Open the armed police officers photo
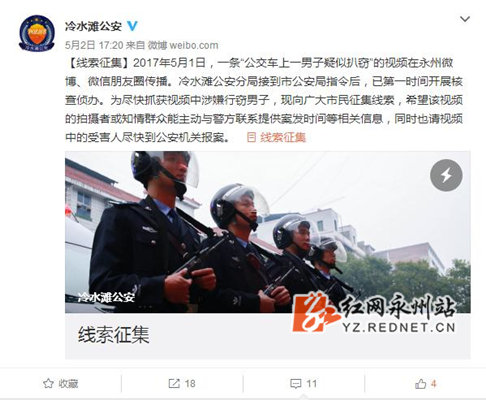 pos(268,232)
